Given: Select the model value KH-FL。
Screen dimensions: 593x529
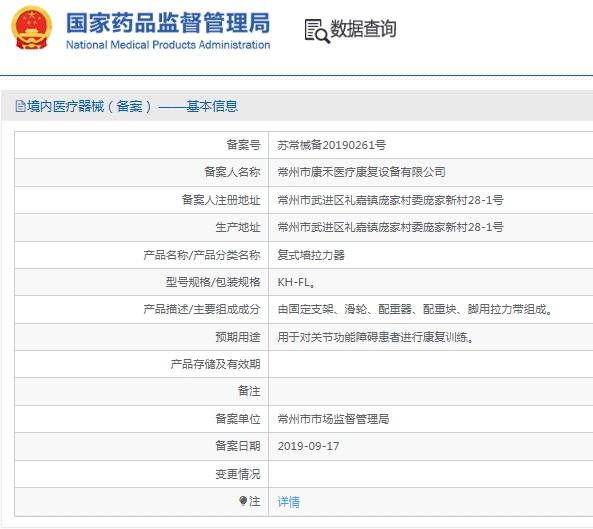Looking at the screenshot, I should click(x=296, y=282).
